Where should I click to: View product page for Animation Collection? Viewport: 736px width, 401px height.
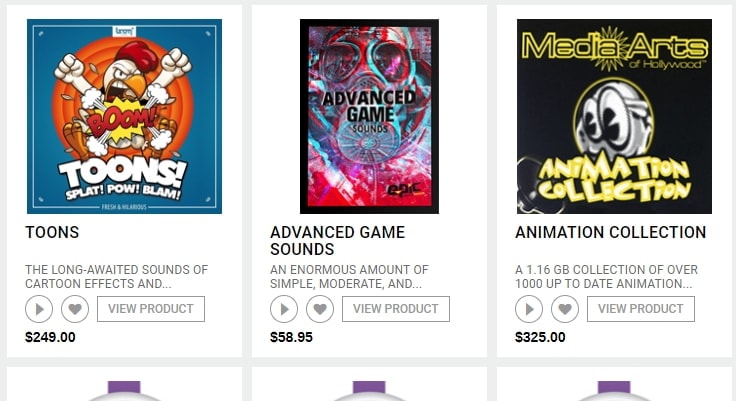point(640,309)
